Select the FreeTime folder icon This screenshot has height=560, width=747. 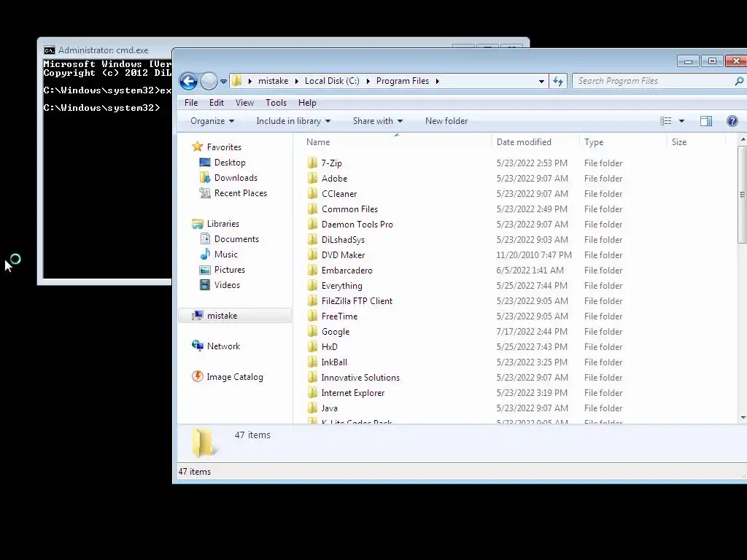[x=312, y=316]
